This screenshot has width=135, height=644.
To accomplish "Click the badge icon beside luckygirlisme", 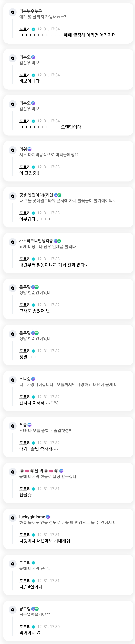I will [48, 517].
